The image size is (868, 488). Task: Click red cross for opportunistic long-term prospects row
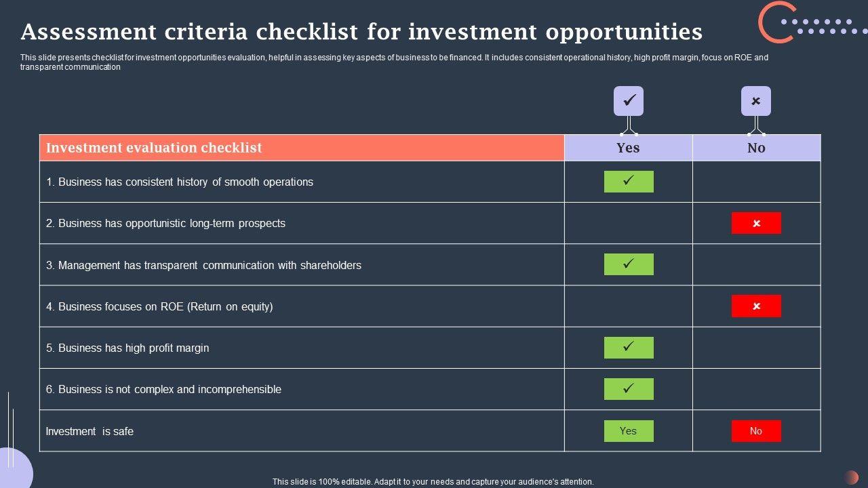(756, 223)
